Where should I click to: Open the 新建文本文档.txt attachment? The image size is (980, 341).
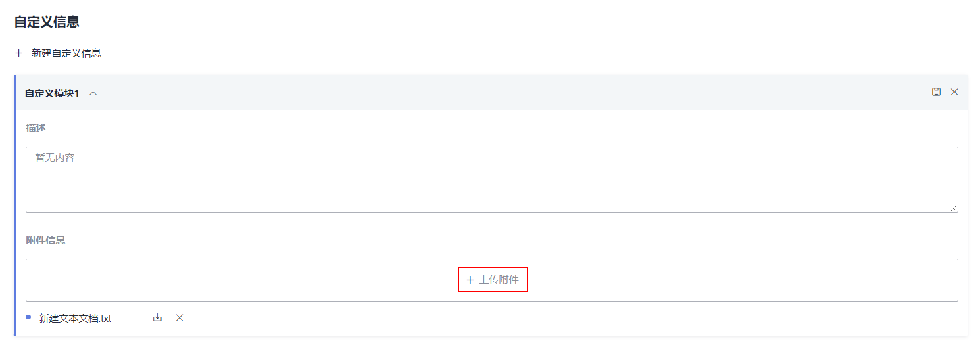pos(75,318)
